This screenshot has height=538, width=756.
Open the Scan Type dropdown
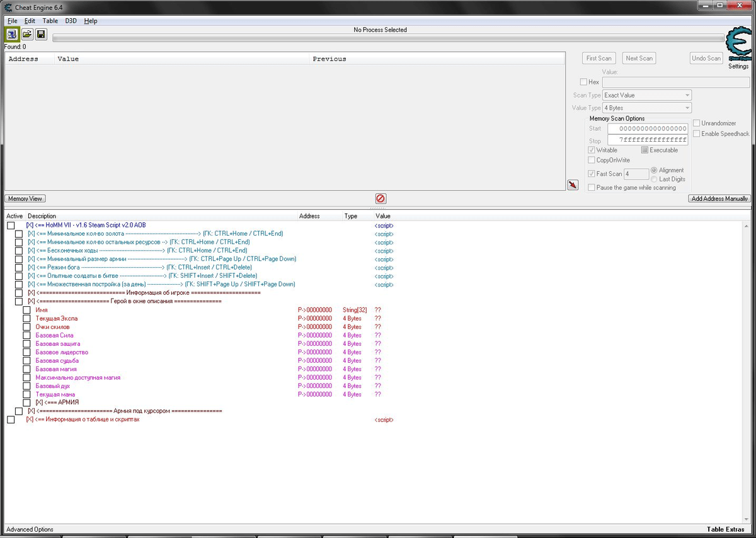tap(646, 95)
